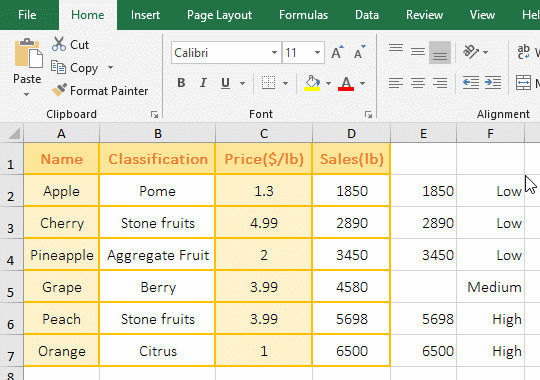
Task: Open the Copy dropdown arrow
Action: click(x=110, y=68)
